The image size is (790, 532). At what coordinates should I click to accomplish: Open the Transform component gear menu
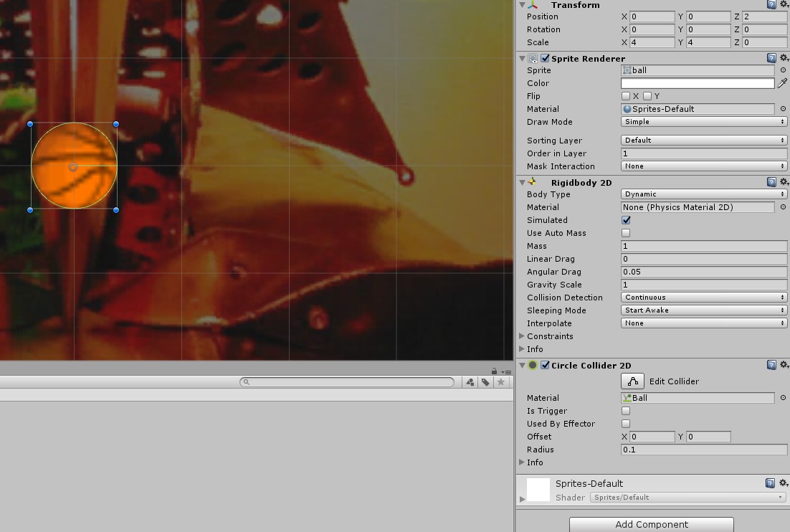pyautogui.click(x=784, y=4)
